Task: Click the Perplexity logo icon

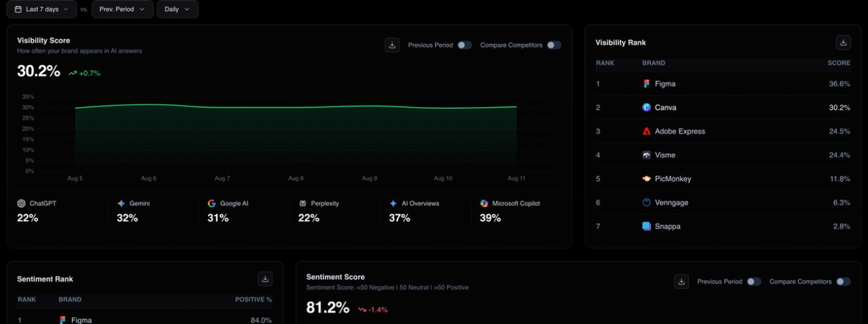Action: tap(302, 203)
